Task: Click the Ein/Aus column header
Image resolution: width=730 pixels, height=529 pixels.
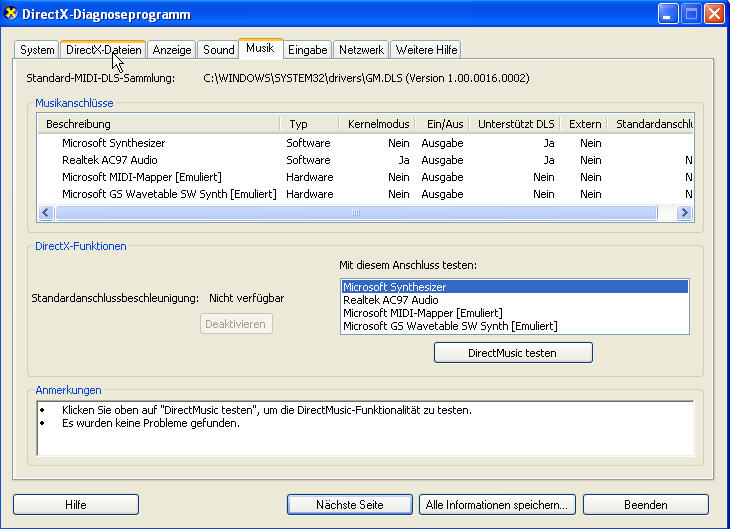Action: coord(442,124)
